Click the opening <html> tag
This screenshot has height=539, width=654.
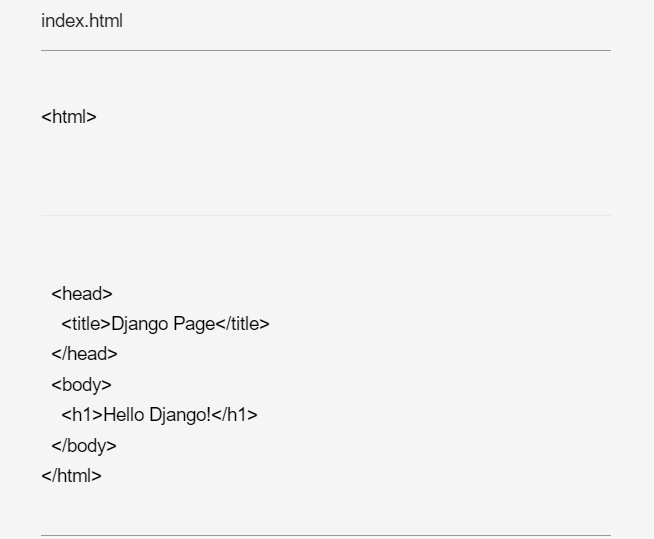coord(69,117)
